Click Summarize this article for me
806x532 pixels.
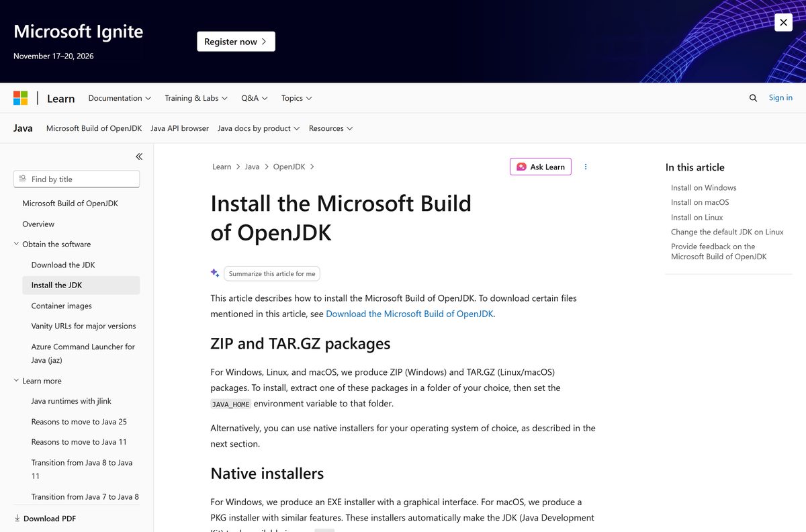(x=272, y=273)
